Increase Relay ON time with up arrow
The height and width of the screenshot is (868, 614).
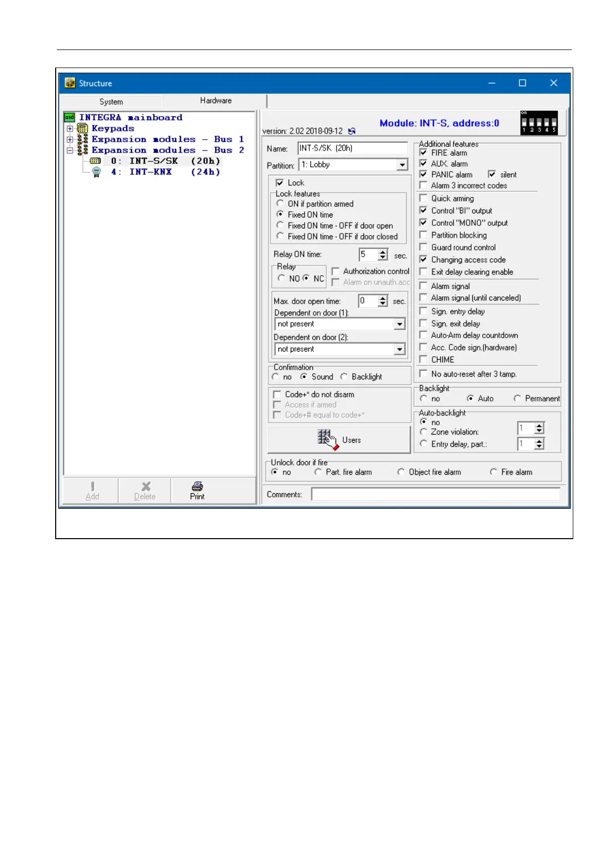(x=383, y=252)
